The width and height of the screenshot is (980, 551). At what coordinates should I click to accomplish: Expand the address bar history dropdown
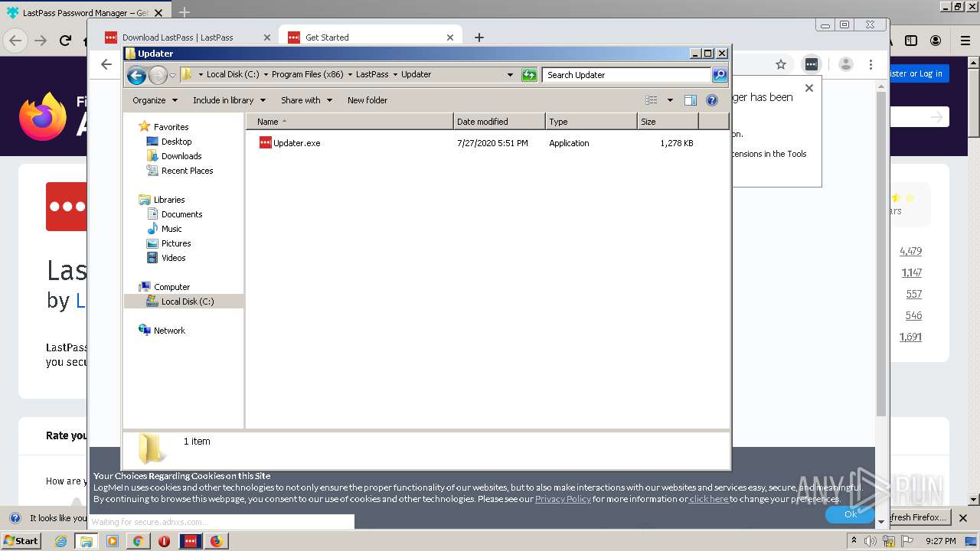coord(510,75)
